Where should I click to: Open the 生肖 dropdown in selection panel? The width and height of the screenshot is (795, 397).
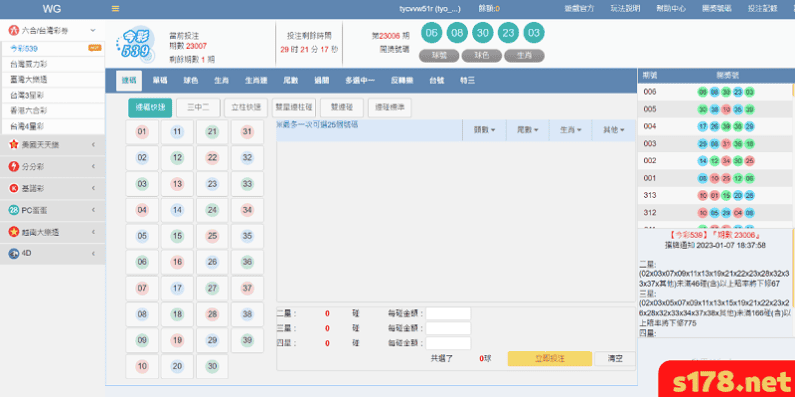[x=570, y=130]
